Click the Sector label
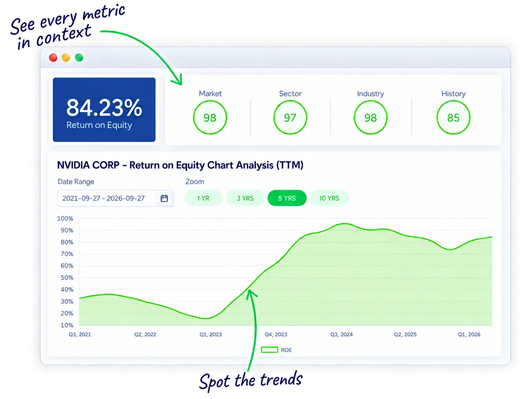 pyautogui.click(x=290, y=94)
